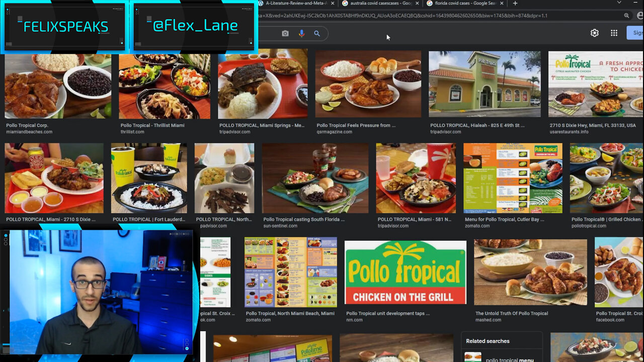644x362 pixels.
Task: Visit the usarestaurants.info source link
Action: click(x=569, y=132)
